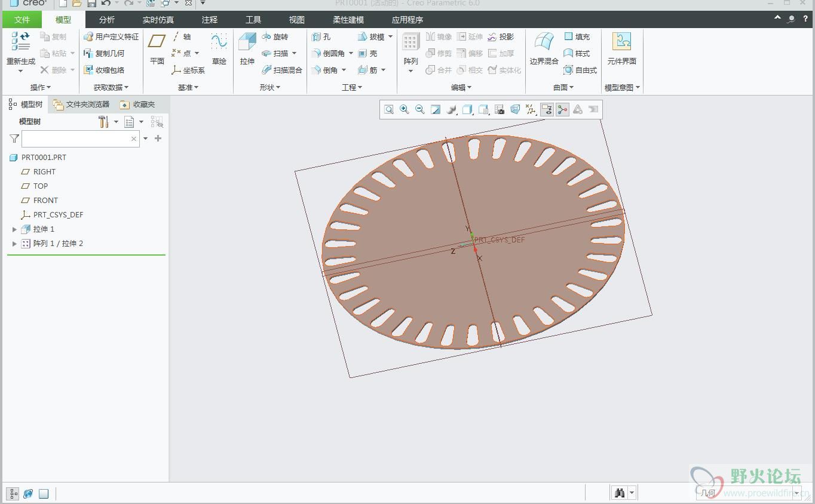Screen dimensions: 815x504
Task: Open the 形状 group dropdown
Action: (x=270, y=87)
